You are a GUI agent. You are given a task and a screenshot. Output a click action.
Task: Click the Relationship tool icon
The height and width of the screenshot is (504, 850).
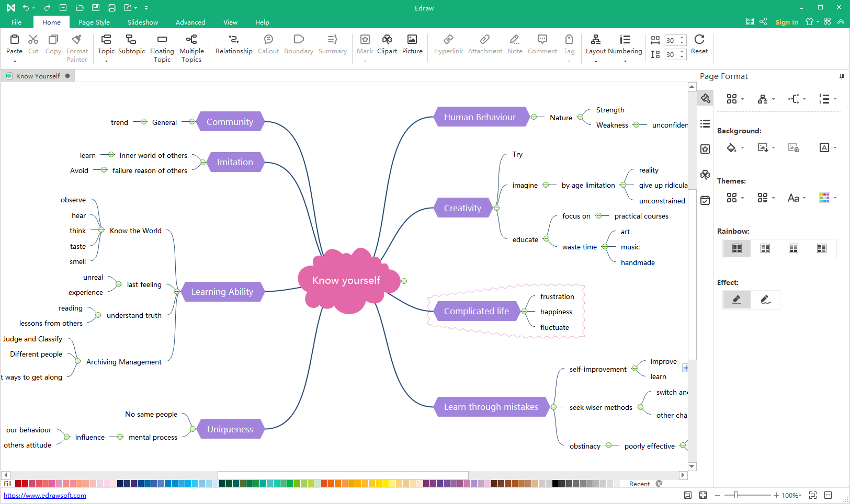[x=234, y=40]
